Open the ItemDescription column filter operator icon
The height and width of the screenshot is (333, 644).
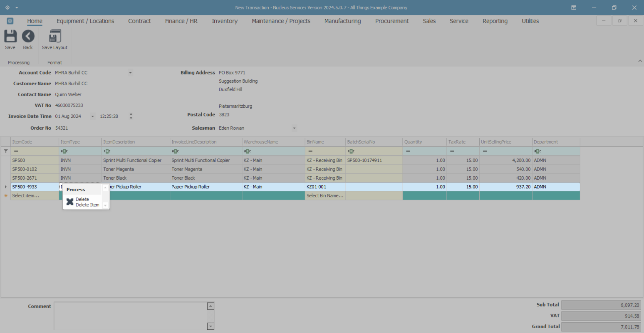tap(107, 151)
